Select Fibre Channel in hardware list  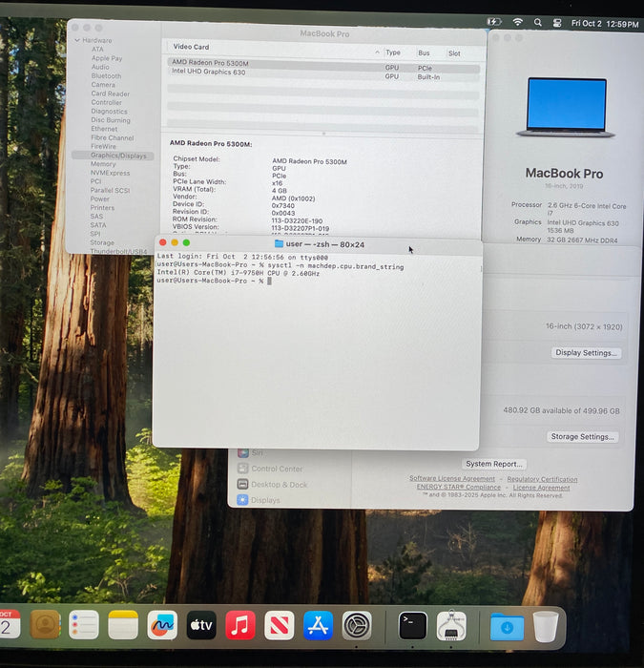(x=112, y=137)
